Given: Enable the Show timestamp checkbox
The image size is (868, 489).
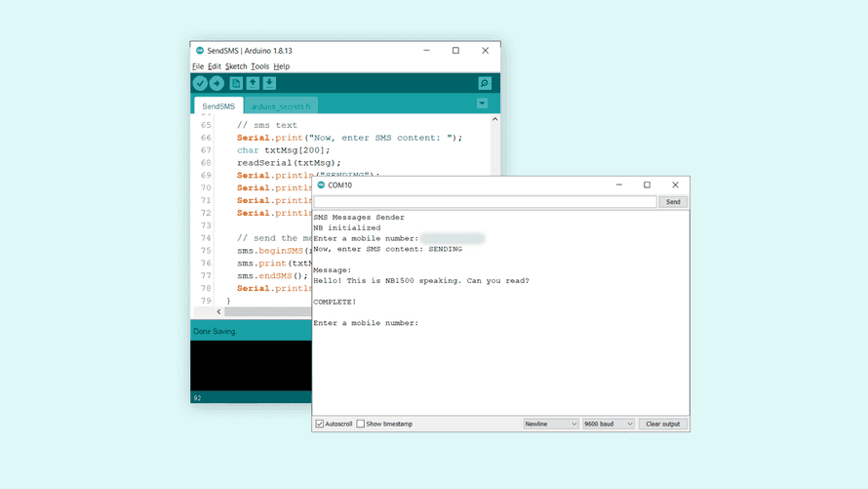Looking at the screenshot, I should tap(361, 424).
